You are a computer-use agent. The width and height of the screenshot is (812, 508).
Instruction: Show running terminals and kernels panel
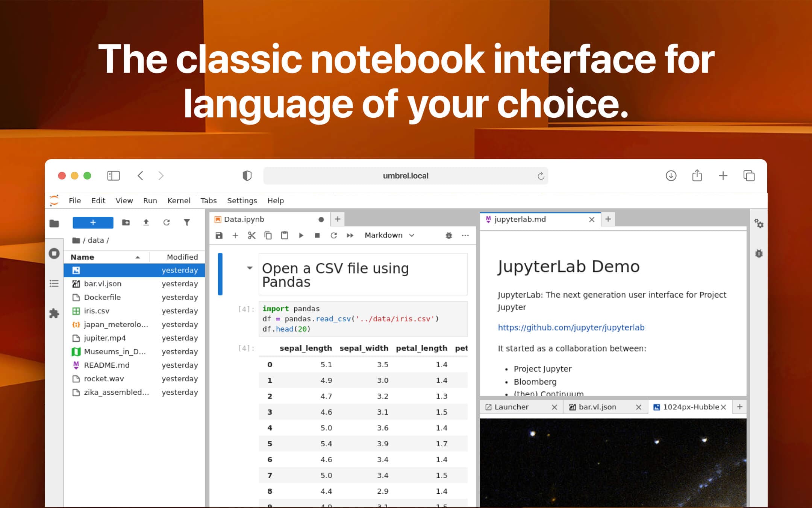click(54, 253)
